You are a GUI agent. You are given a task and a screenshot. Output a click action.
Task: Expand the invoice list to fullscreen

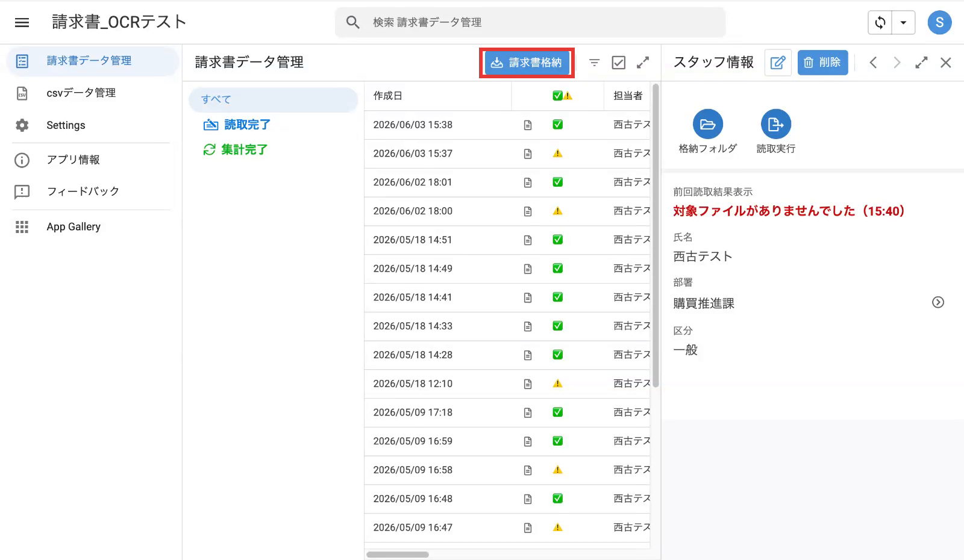643,63
